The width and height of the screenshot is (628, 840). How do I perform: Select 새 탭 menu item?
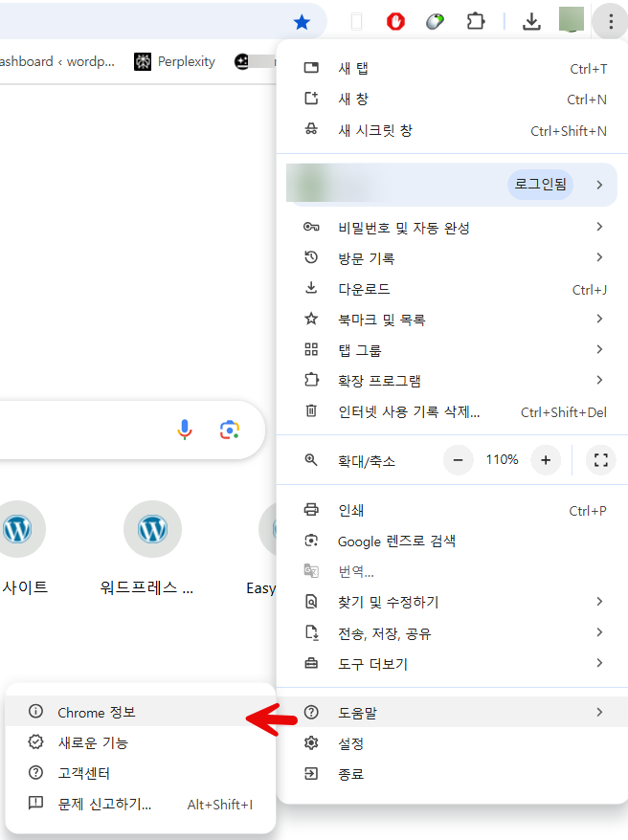pyautogui.click(x=452, y=68)
